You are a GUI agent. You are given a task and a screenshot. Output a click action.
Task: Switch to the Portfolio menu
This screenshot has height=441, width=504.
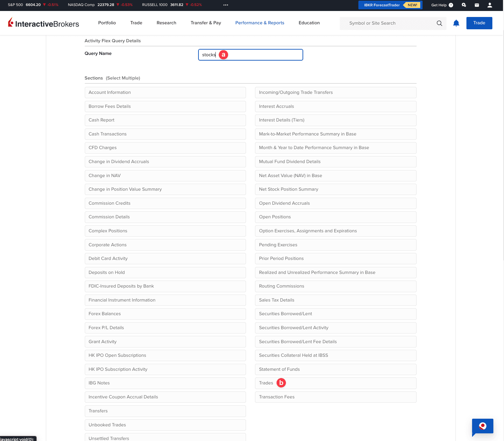coord(107,23)
